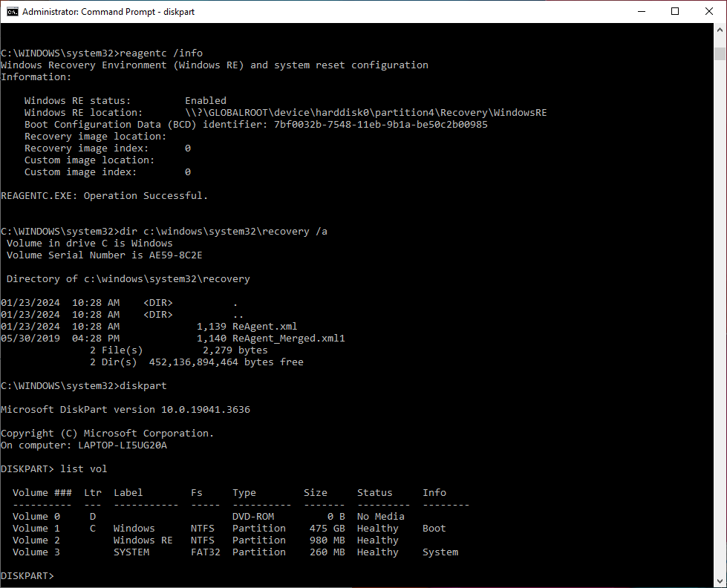Click the 'Label' column header
Image resolution: width=727 pixels, height=588 pixels.
click(x=128, y=492)
